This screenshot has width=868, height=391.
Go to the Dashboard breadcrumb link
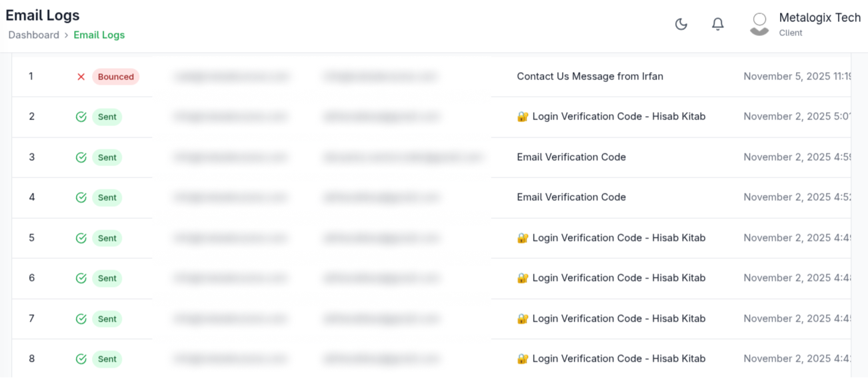click(x=33, y=35)
